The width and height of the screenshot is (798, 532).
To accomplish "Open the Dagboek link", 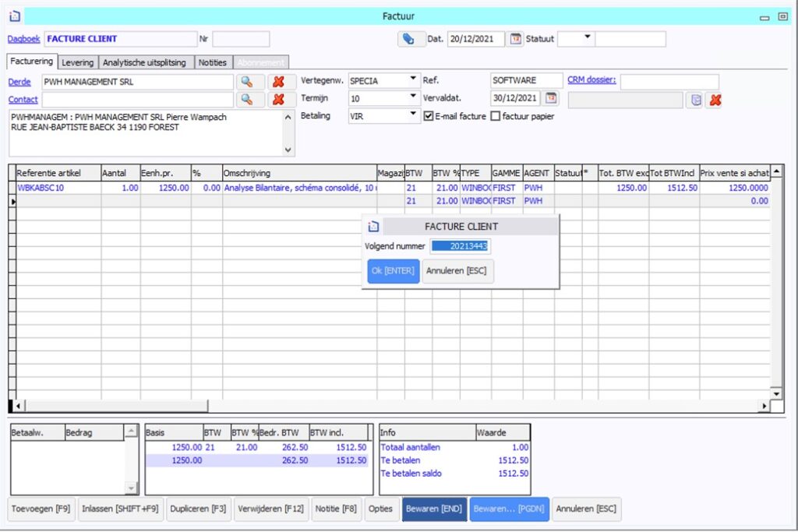I will (24, 39).
